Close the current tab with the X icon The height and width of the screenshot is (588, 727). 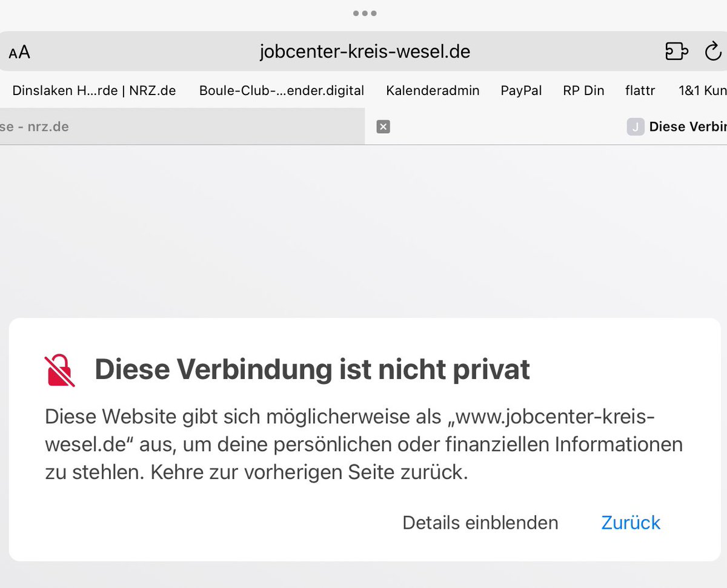(383, 127)
